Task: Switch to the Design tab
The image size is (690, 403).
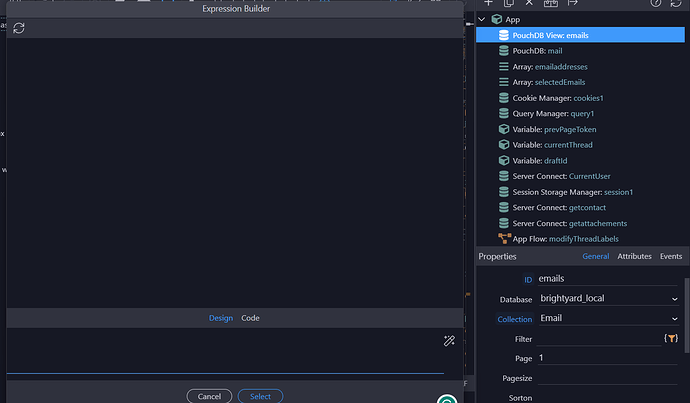Action: click(x=220, y=318)
